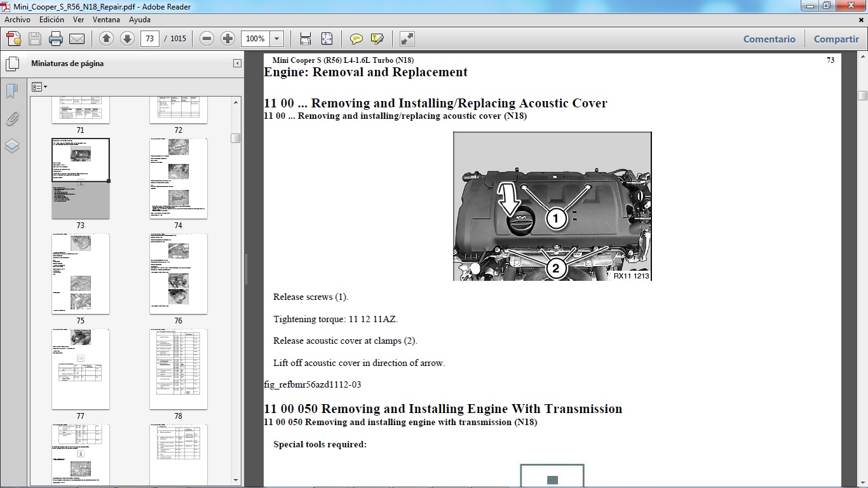Screen dimensions: 868x488
Task: Open thumbnail panel options dropdown
Action: 39,86
